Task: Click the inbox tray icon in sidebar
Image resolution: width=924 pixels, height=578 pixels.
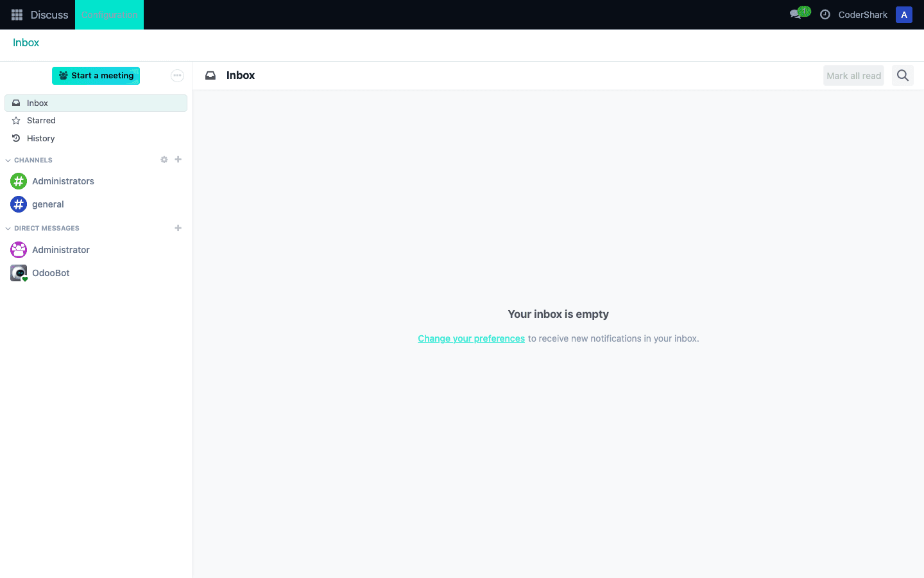Action: [16, 103]
